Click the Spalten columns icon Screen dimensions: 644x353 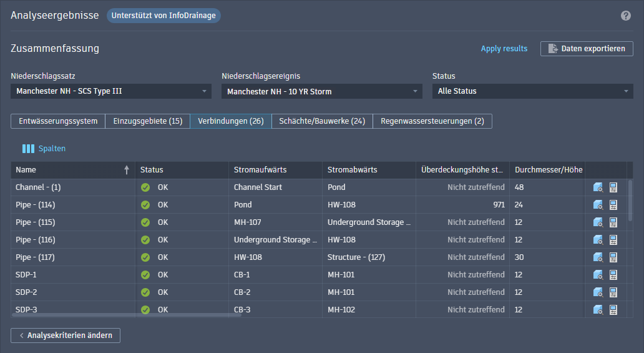28,149
